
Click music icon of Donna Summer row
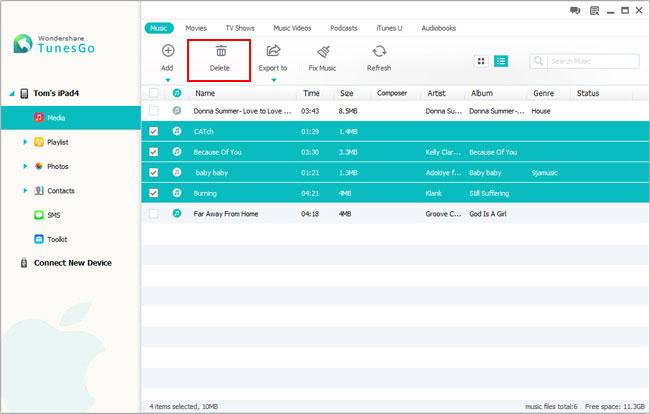coord(177,111)
